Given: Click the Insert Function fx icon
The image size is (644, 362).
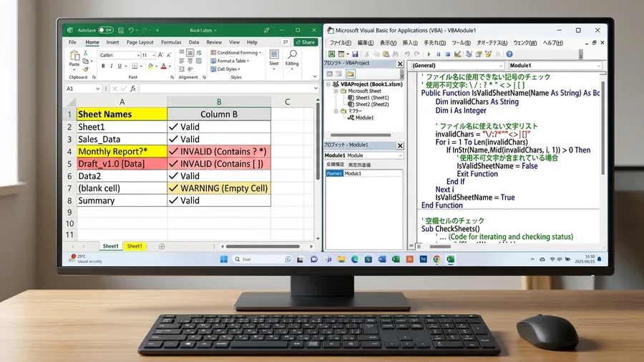Looking at the screenshot, I should pyautogui.click(x=133, y=88).
